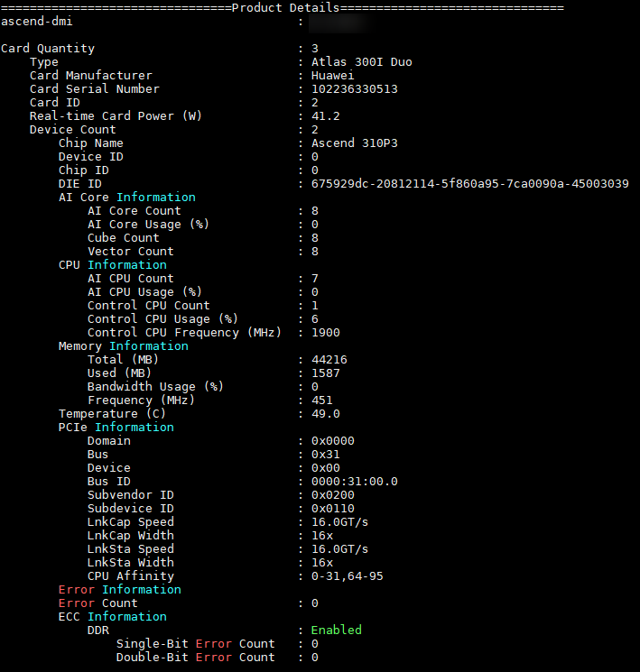Click the Atlas 300I Duo type value
This screenshot has width=640, height=672.
(x=362, y=62)
